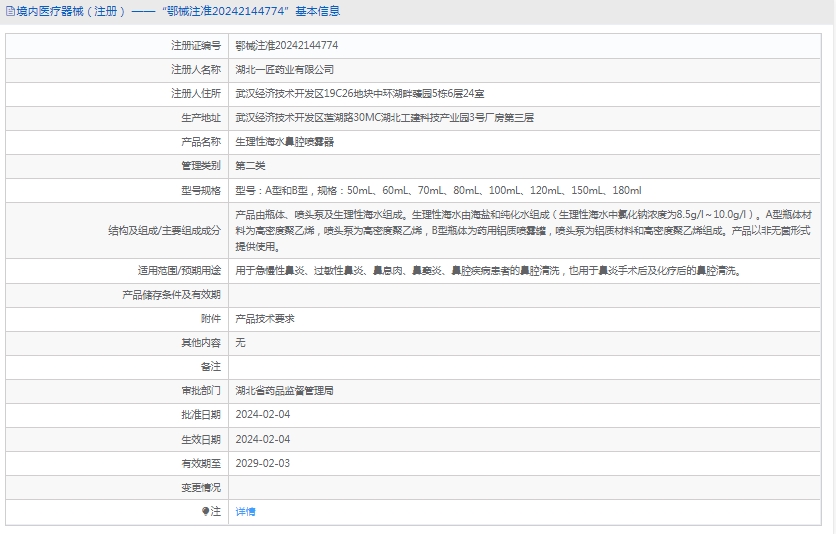Click attachment value 产品技术要求
This screenshot has height=534, width=836.
[264, 319]
